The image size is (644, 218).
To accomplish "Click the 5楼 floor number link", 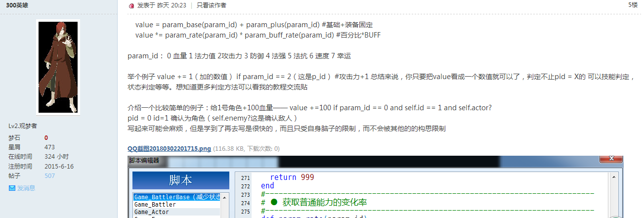I will click(x=633, y=4).
